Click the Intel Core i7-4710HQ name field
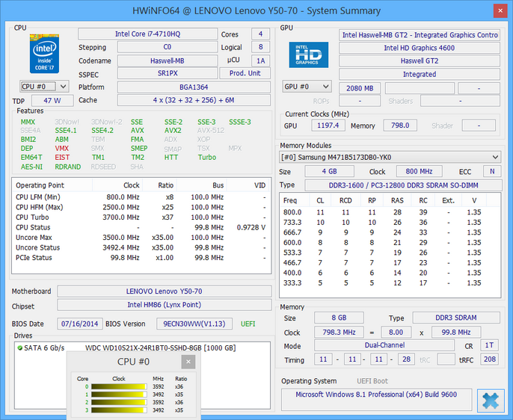This screenshot has height=420, width=513. tap(147, 34)
